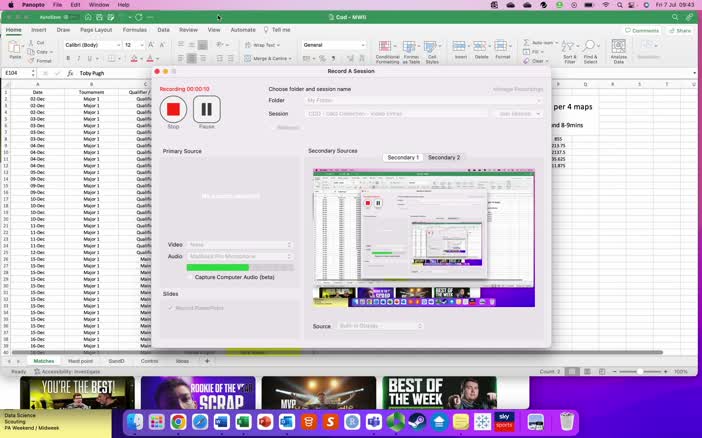Pause the current recording
Viewport: 702px width, 438px height.
pos(206,109)
